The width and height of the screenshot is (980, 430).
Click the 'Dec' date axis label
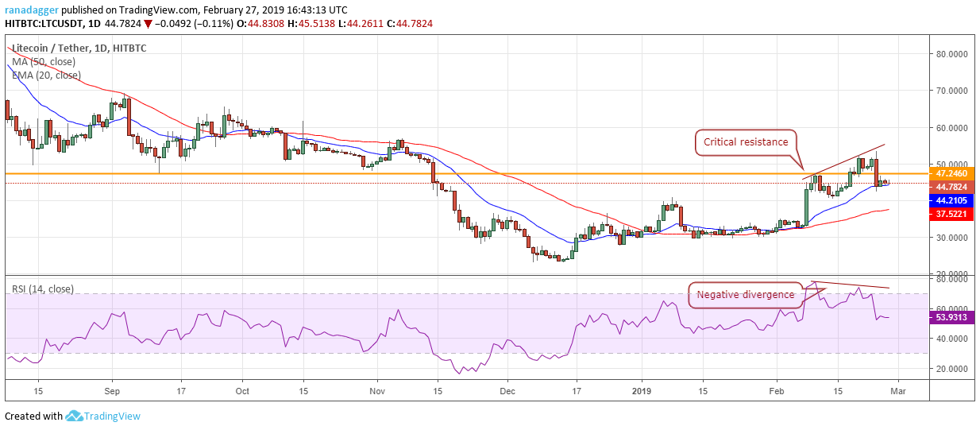(508, 391)
